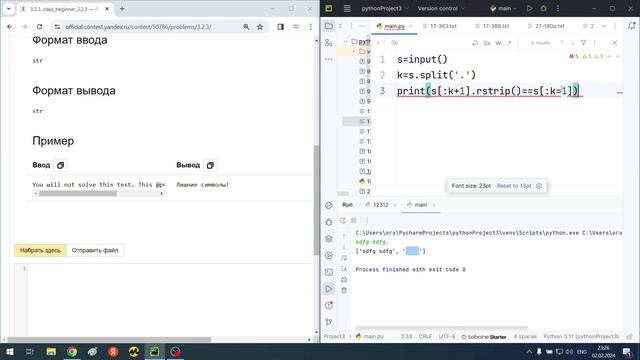Focus the Chrome address bar URL
Screen dimensions: 640x360
(139, 27)
